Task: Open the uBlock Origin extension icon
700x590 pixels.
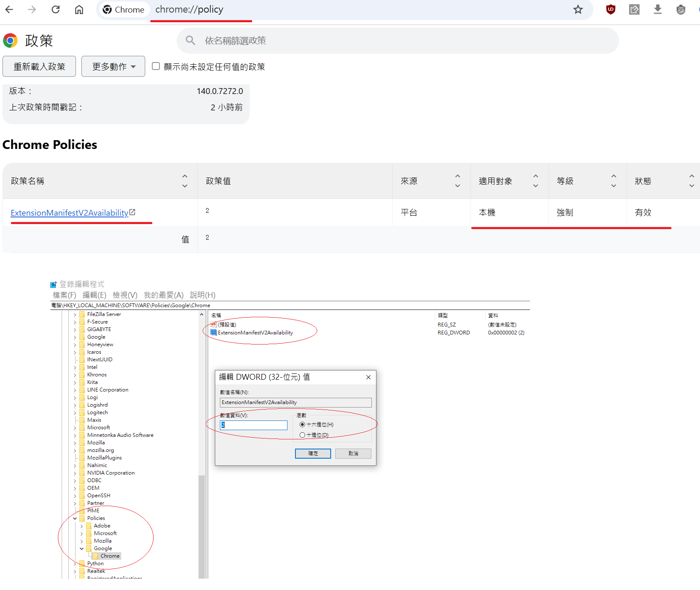Action: coord(611,9)
